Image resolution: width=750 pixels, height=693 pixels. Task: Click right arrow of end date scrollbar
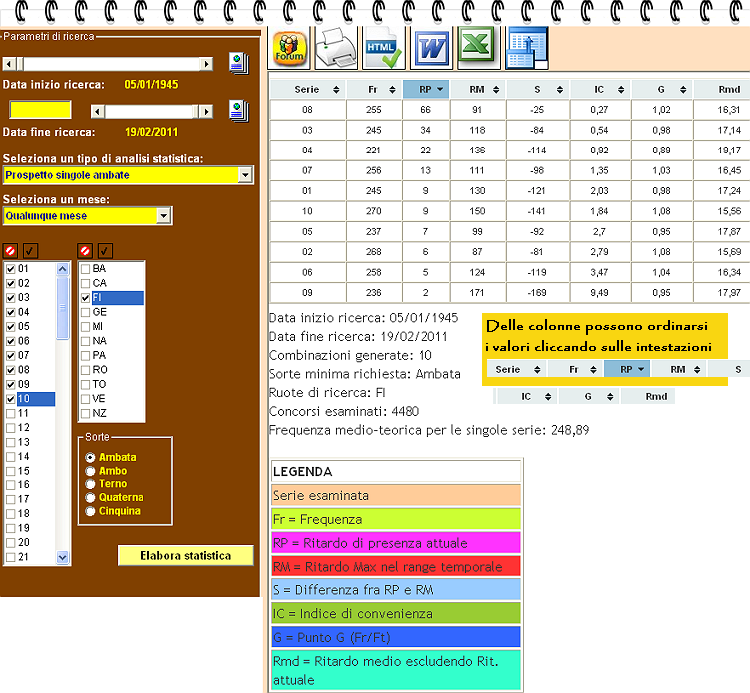[x=206, y=111]
